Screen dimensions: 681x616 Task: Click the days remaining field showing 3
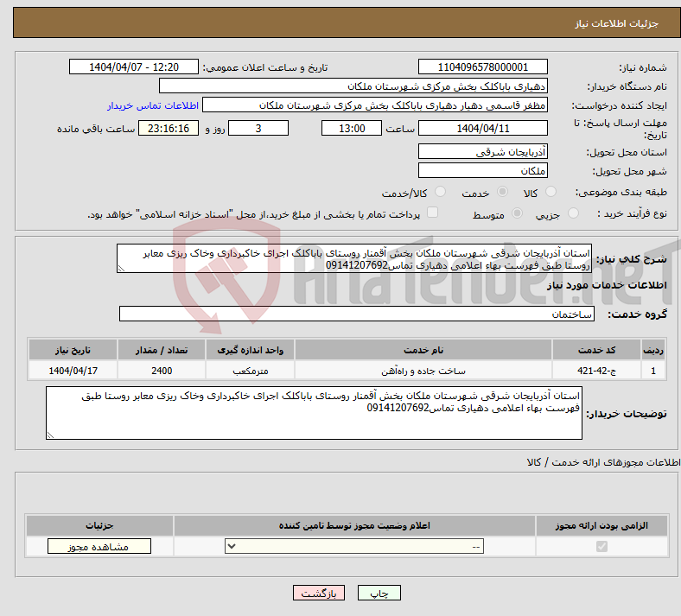point(258,128)
